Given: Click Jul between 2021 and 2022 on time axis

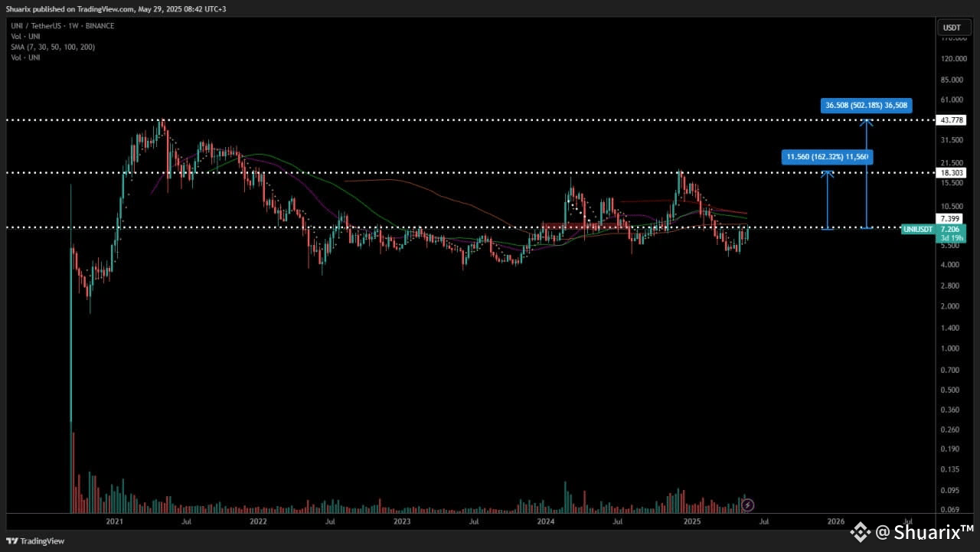Looking at the screenshot, I should (x=186, y=522).
